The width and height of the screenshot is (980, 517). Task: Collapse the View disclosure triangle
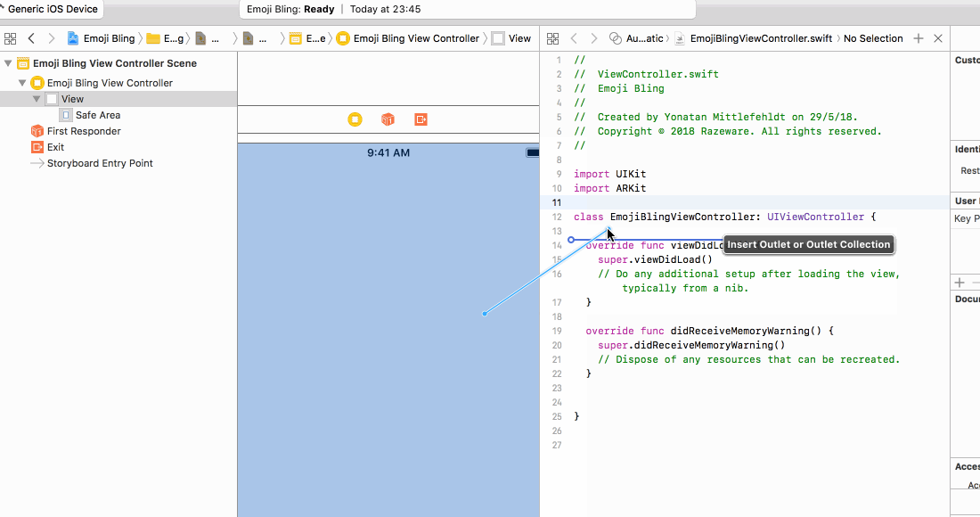[x=37, y=99]
